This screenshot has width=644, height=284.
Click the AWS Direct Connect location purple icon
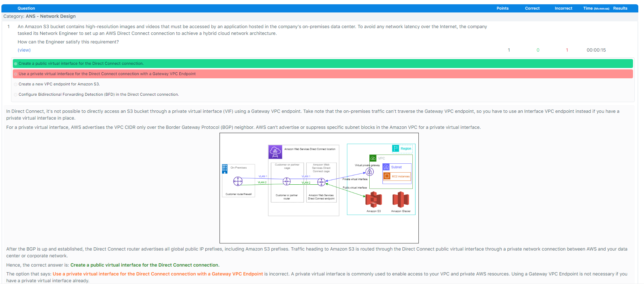pos(275,152)
